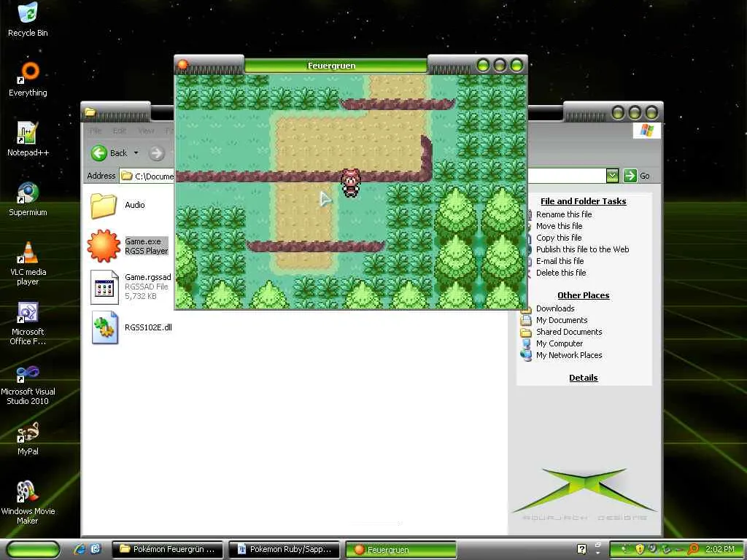Screen dimensions: 747x560
Task: Click the 2:02 PM system clock
Action: click(719, 549)
